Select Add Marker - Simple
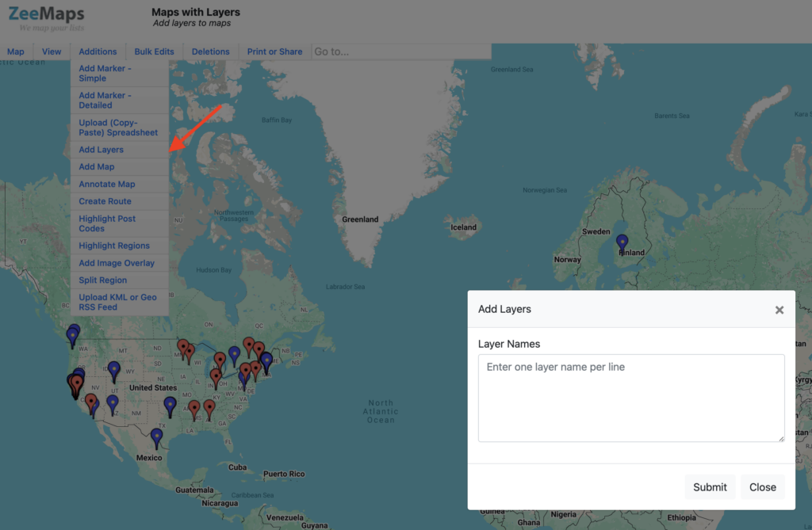Image resolution: width=812 pixels, height=530 pixels. click(105, 73)
